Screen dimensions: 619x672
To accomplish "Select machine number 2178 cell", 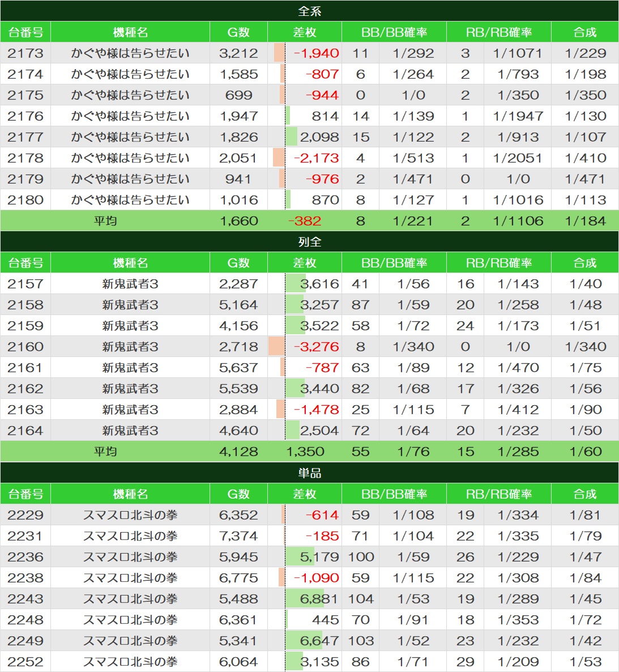I will click(25, 158).
